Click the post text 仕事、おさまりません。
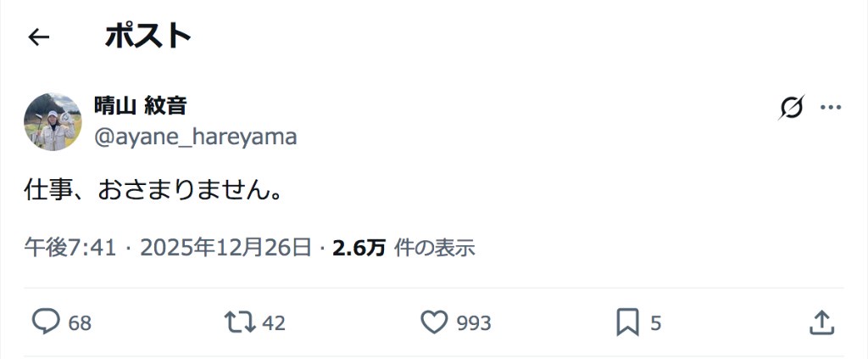The image size is (868, 359). point(153,189)
